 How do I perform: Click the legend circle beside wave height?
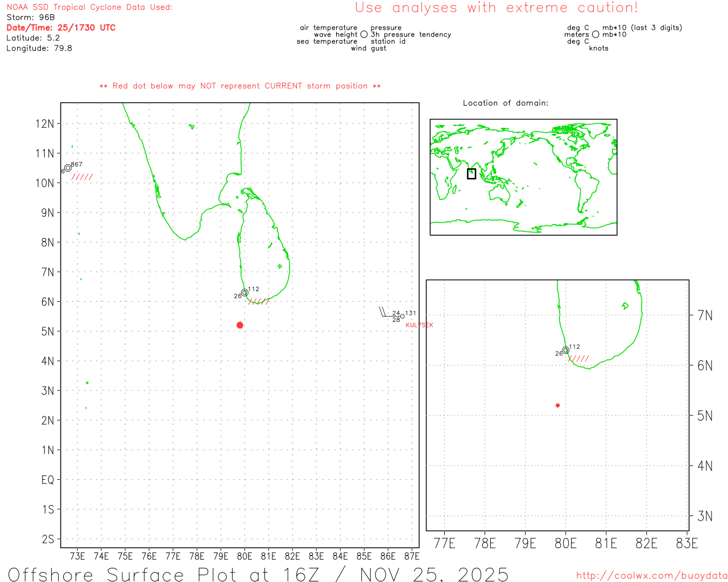coord(364,35)
